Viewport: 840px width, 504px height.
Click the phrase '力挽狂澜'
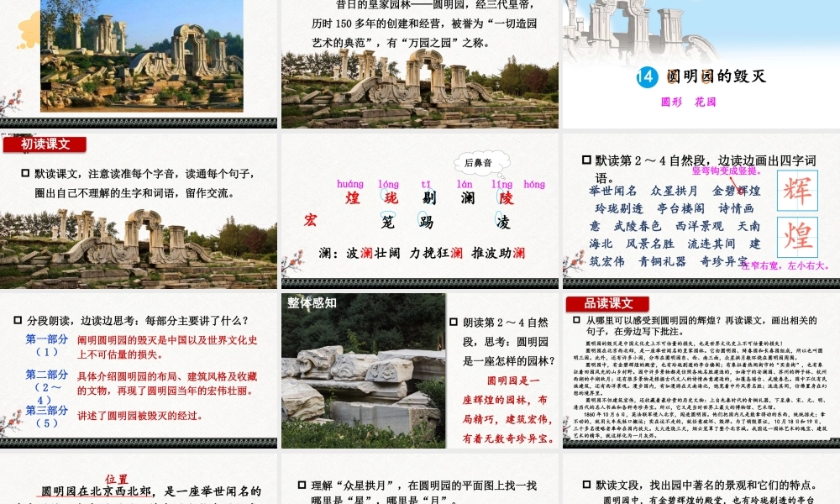coord(436,253)
